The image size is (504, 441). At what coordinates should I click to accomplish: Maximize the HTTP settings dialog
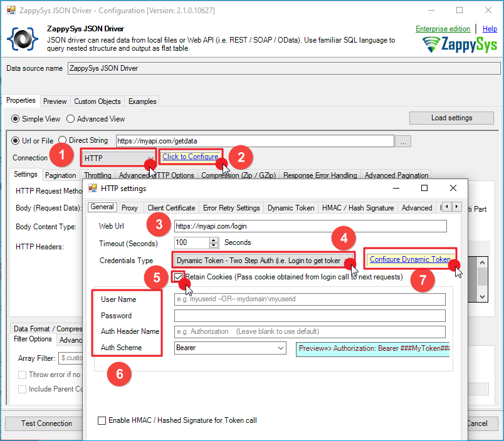424,188
